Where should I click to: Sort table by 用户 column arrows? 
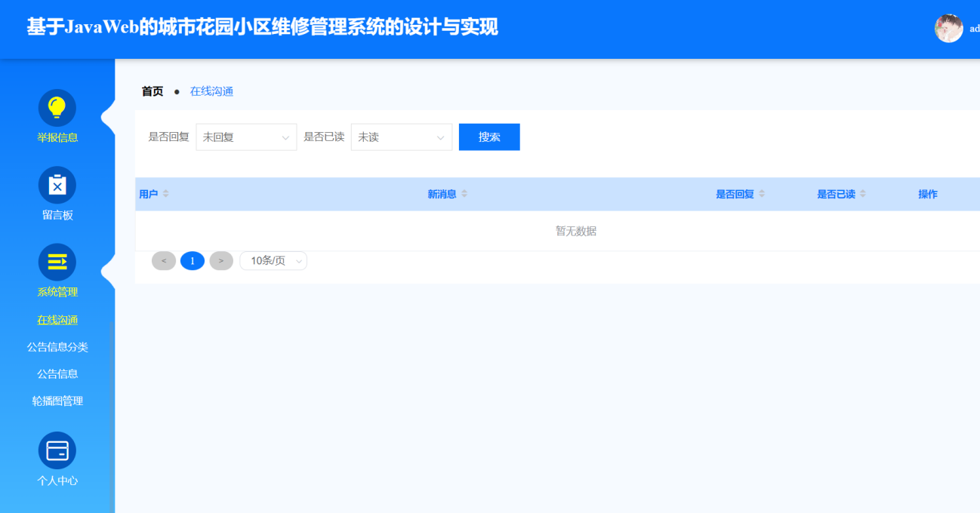click(x=165, y=194)
